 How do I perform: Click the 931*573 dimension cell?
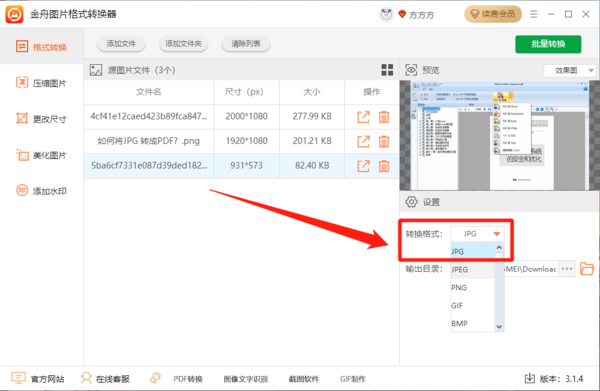[x=246, y=165]
